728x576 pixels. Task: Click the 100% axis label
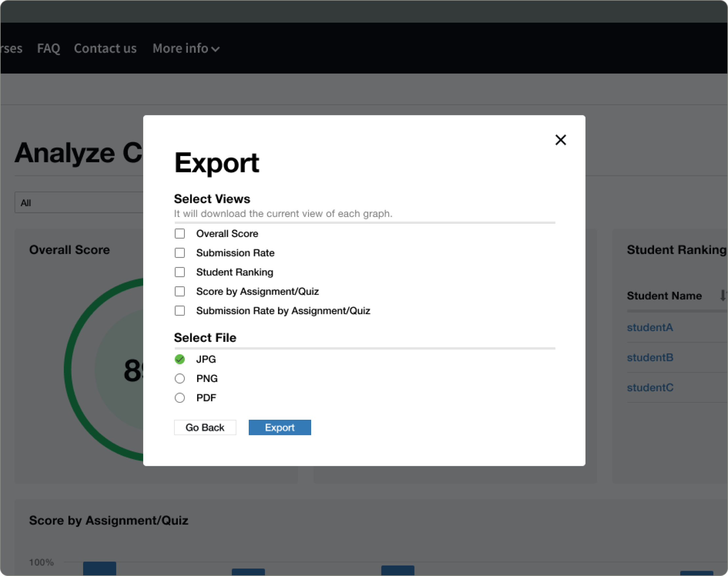pos(41,562)
